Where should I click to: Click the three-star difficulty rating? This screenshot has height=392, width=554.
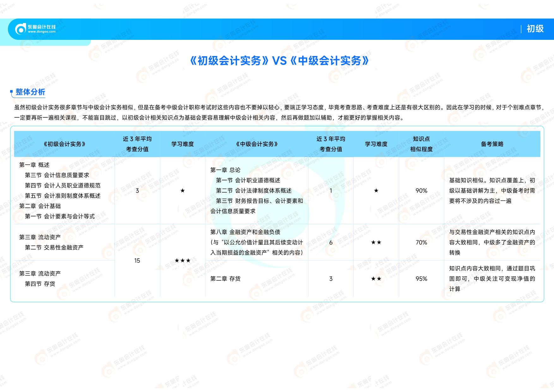tap(182, 260)
